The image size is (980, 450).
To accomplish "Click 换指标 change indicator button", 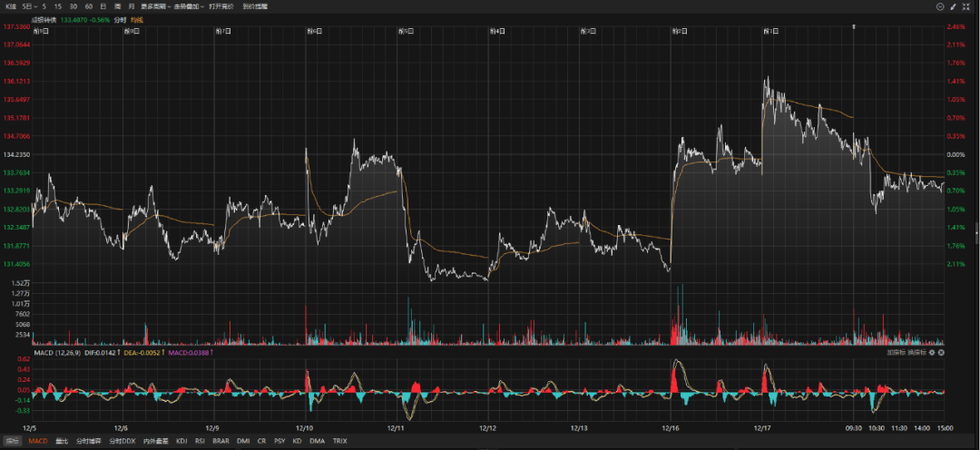I will click(916, 351).
